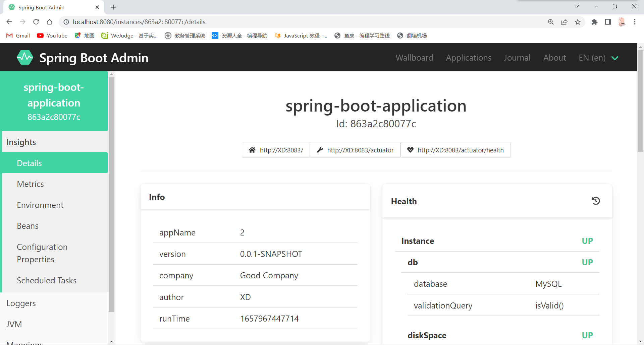The width and height of the screenshot is (644, 345).
Task: Click the runTime value 1657967447714
Action: click(269, 319)
